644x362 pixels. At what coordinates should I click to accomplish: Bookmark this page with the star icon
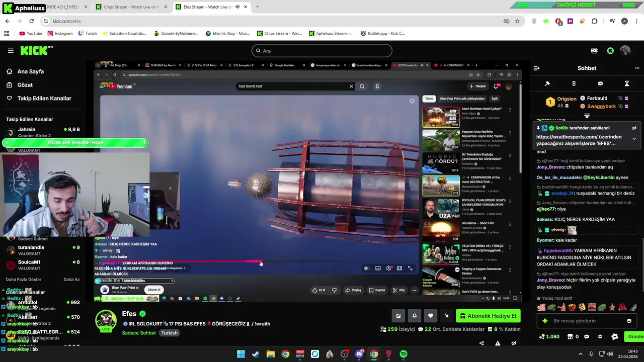point(517,21)
